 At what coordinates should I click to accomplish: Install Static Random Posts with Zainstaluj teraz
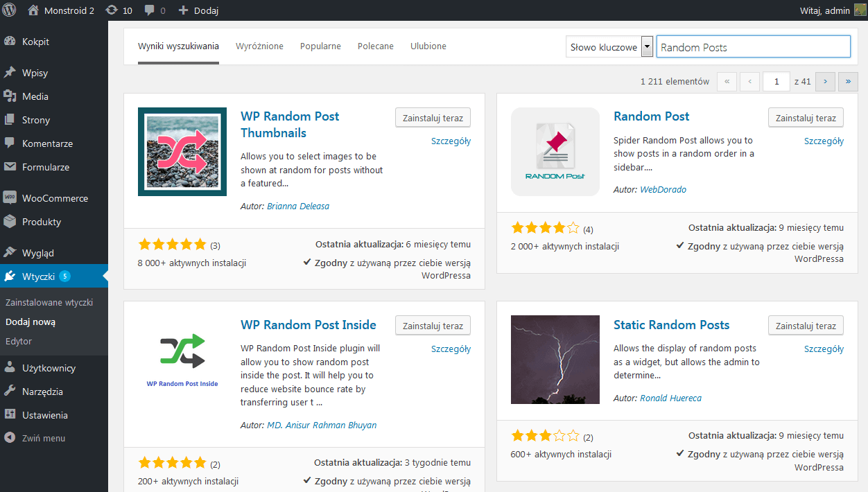point(806,326)
